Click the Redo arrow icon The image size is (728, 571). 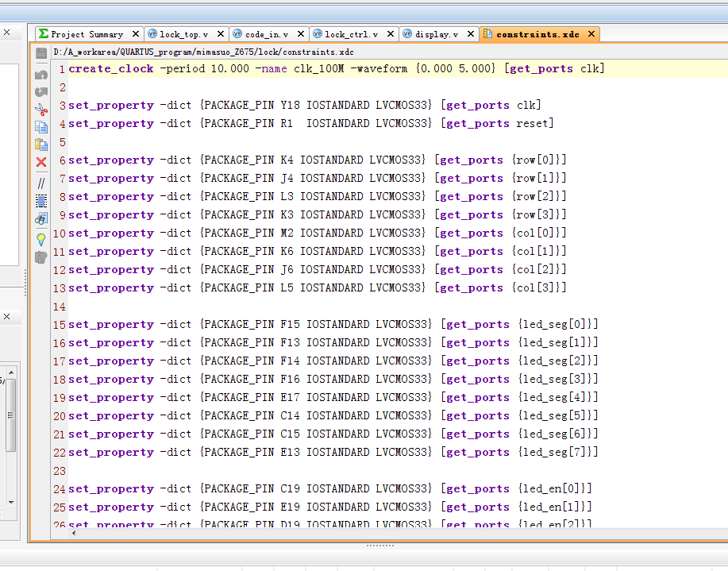[x=41, y=92]
